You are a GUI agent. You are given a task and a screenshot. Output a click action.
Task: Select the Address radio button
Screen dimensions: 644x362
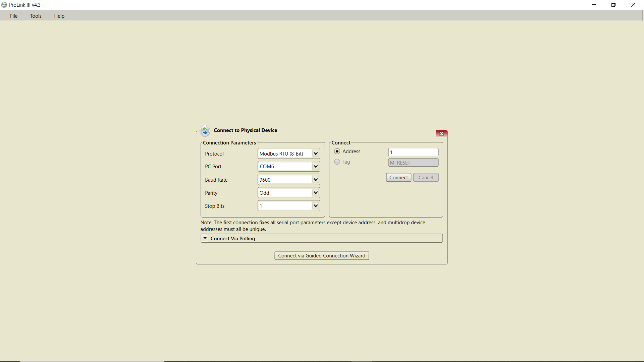pyautogui.click(x=337, y=151)
